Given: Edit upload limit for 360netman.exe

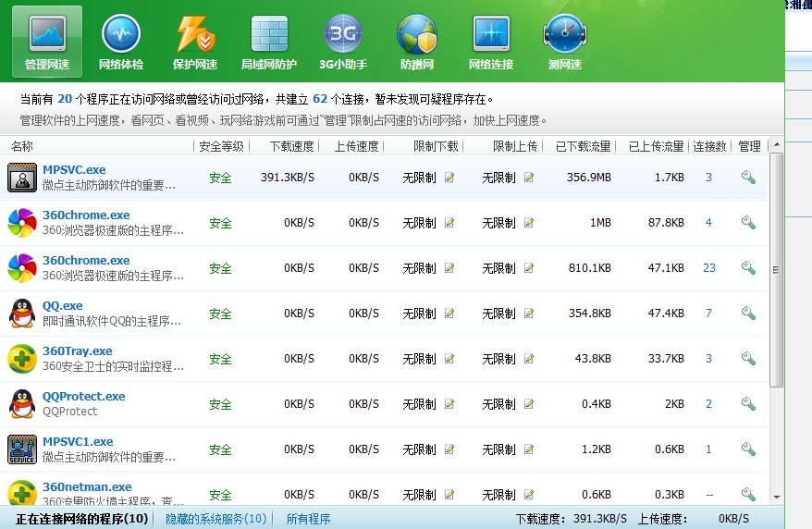Looking at the screenshot, I should click(x=529, y=495).
